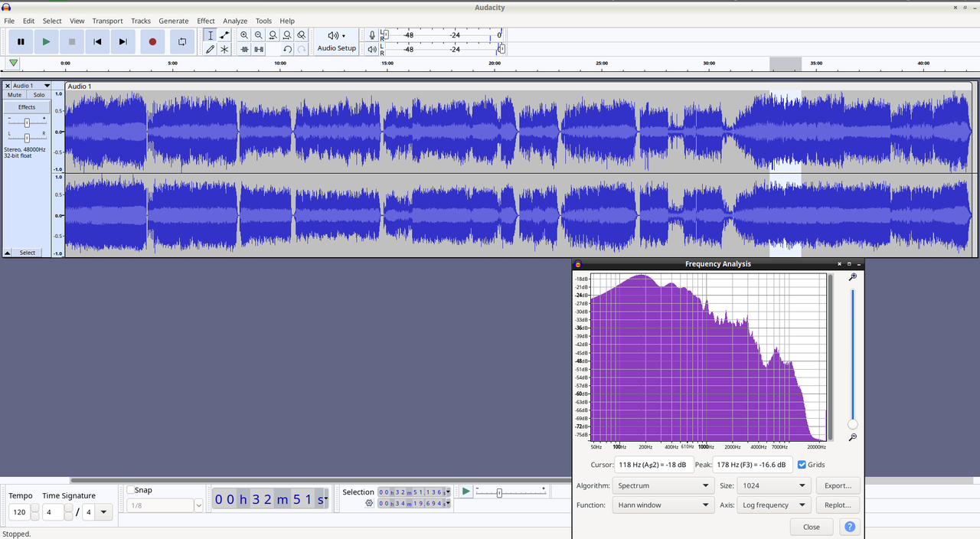The height and width of the screenshot is (539, 980).
Task: Start playback with the Play button
Action: (46, 41)
